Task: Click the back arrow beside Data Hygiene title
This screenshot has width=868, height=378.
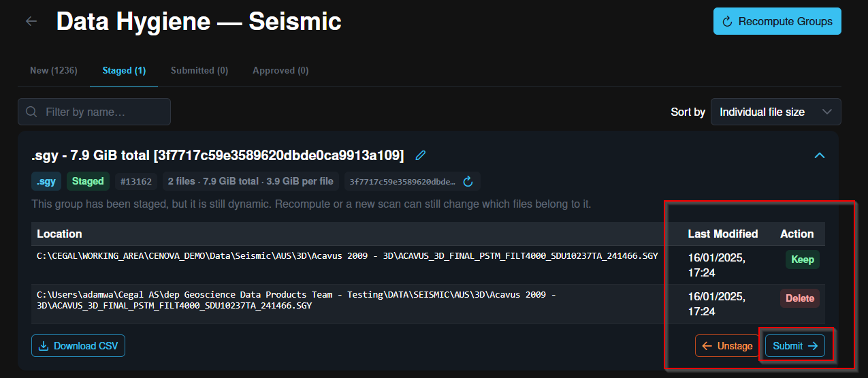Action: pos(31,21)
